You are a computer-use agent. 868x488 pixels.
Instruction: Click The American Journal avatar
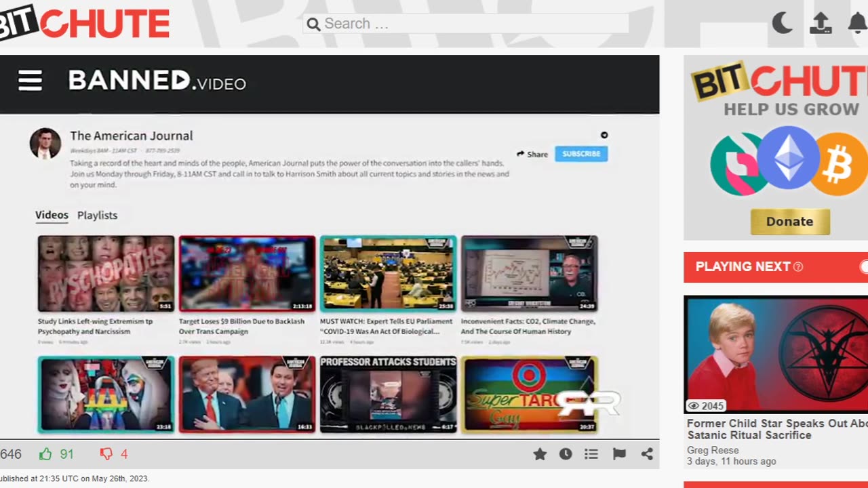(x=45, y=144)
